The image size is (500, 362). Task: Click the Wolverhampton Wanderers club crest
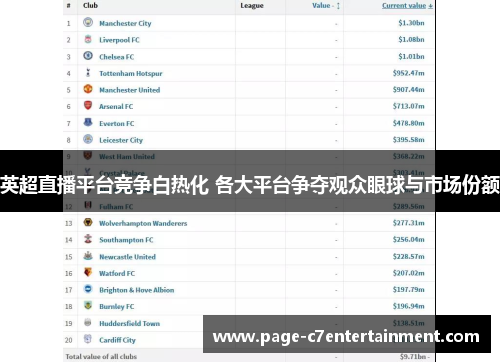click(x=88, y=222)
